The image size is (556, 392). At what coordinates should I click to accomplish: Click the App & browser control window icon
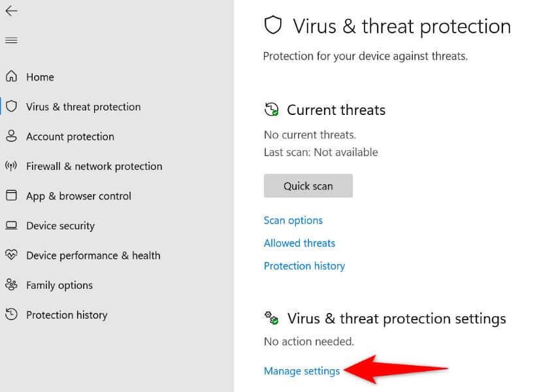coord(11,195)
